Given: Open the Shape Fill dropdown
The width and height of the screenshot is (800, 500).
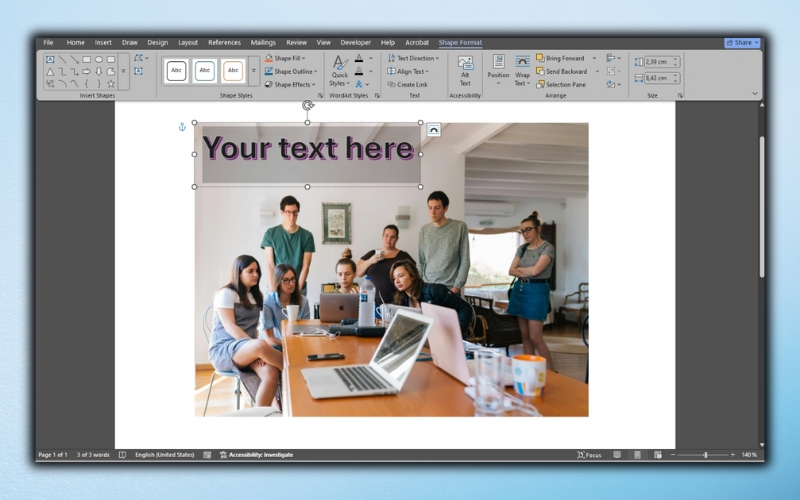Looking at the screenshot, I should point(285,58).
